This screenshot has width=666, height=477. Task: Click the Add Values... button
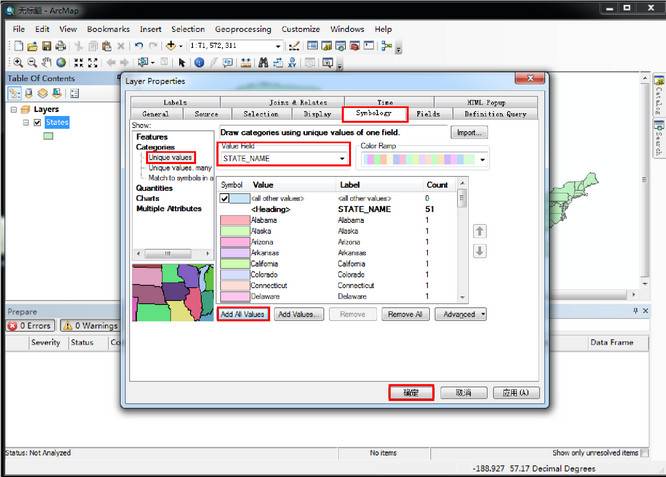pyautogui.click(x=298, y=314)
